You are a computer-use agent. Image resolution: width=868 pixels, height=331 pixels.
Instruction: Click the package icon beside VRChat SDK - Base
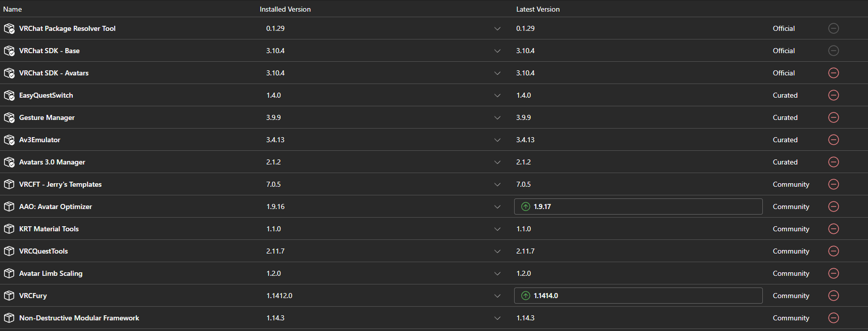click(9, 51)
